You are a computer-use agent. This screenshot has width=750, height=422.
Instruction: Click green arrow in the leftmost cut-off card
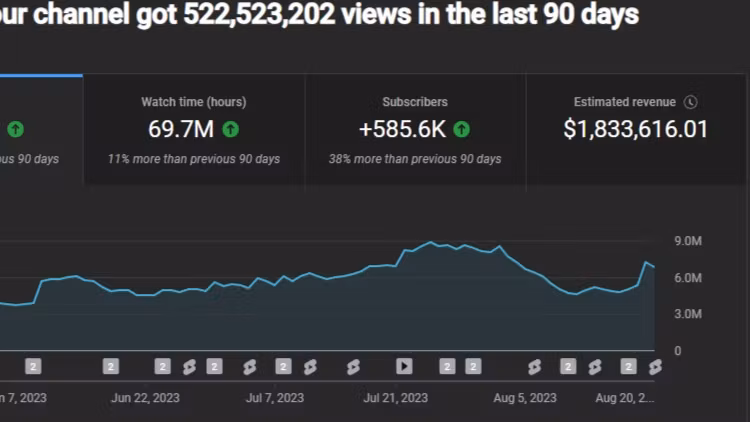[15, 129]
